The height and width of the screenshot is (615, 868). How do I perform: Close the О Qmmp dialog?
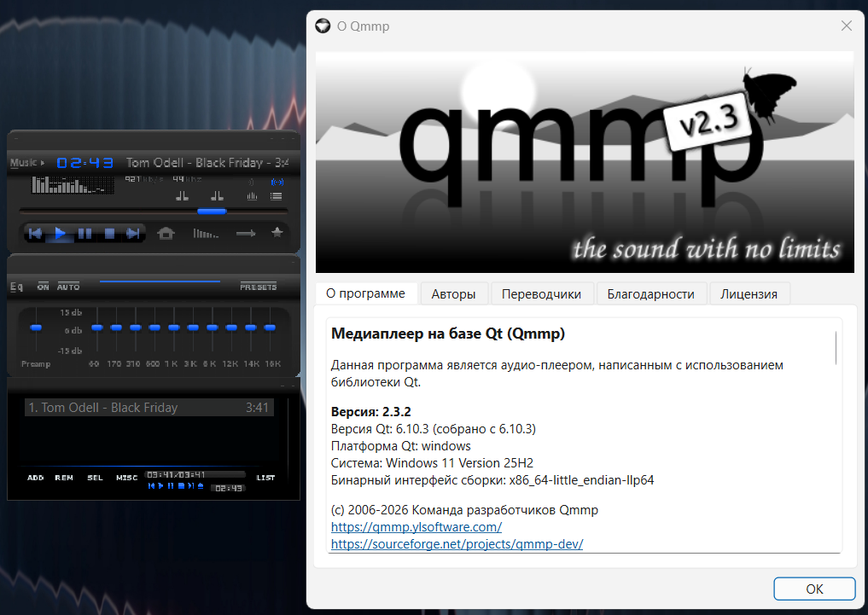846,26
